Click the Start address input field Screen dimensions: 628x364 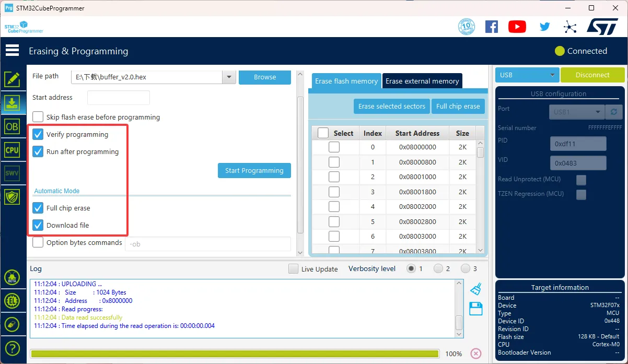tap(119, 98)
